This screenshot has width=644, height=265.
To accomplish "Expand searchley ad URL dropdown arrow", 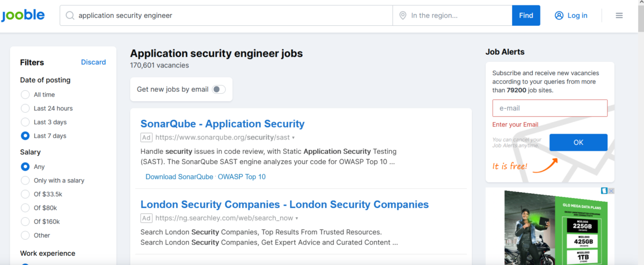I will pyautogui.click(x=297, y=218).
